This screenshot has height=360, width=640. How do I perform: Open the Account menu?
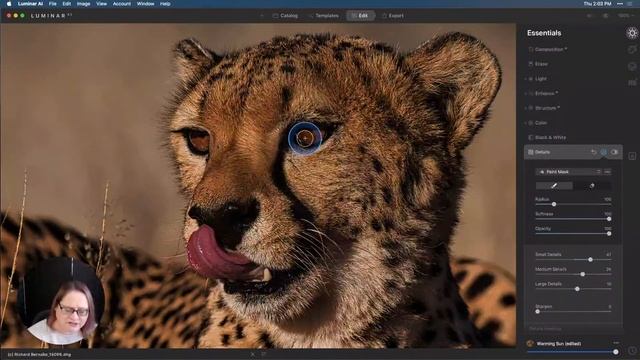122,4
